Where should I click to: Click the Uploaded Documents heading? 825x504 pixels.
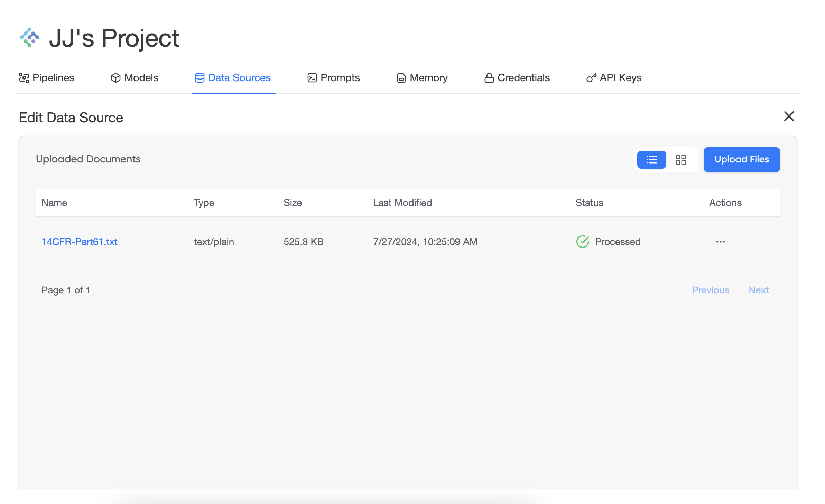pos(88,159)
